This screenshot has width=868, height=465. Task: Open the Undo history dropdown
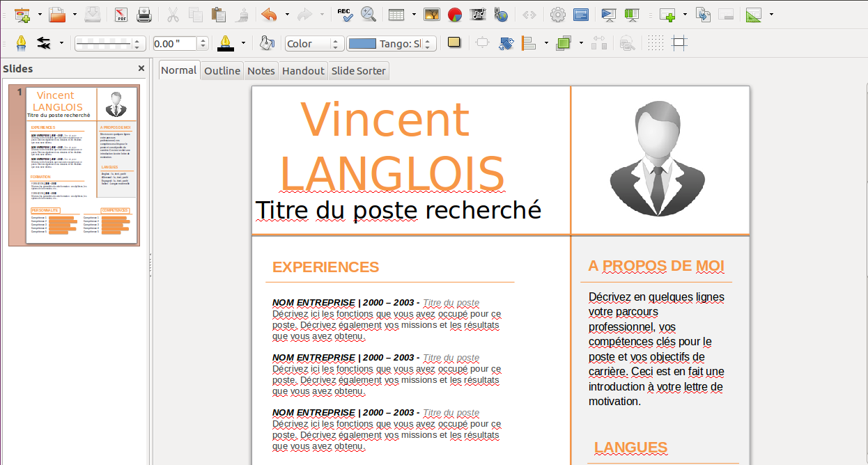(286, 15)
